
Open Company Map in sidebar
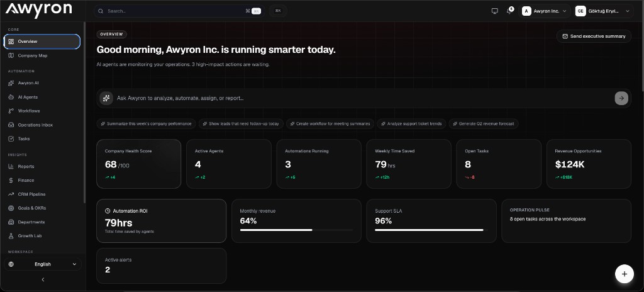click(x=42, y=55)
